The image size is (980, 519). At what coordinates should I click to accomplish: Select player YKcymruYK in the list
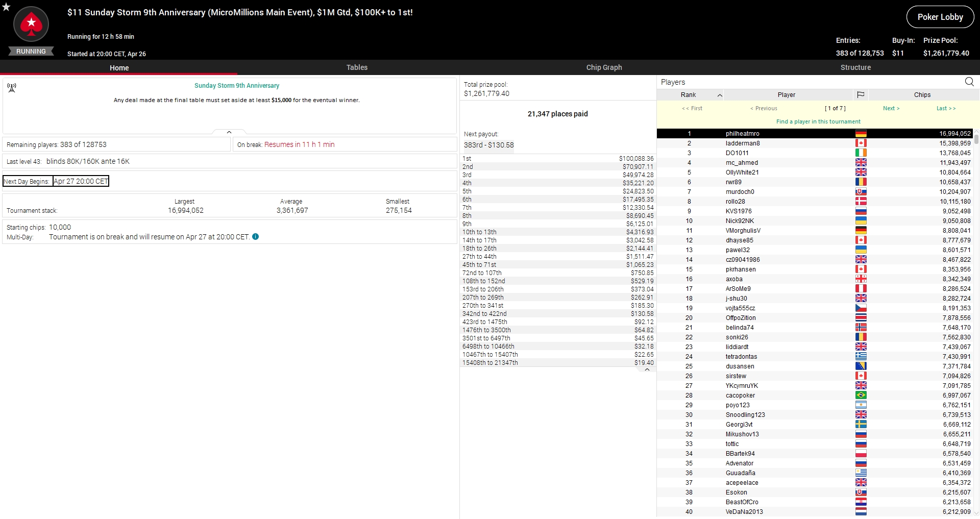tap(815, 386)
